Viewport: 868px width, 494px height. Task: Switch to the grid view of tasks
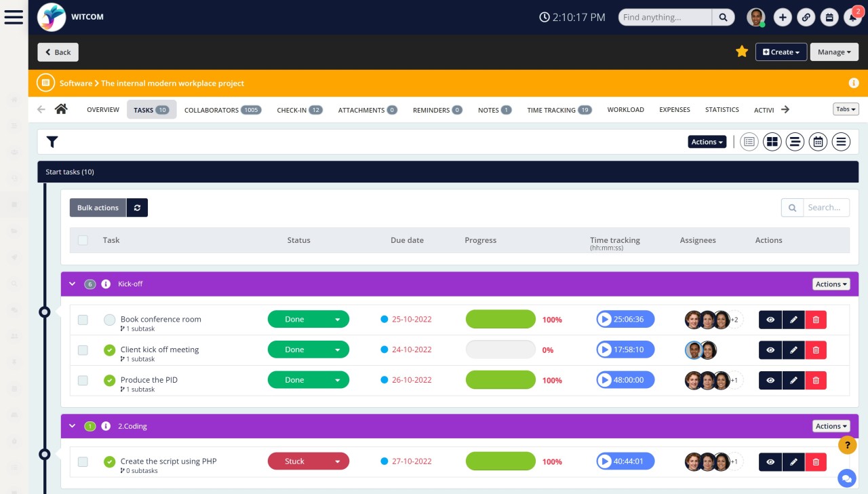coord(772,142)
